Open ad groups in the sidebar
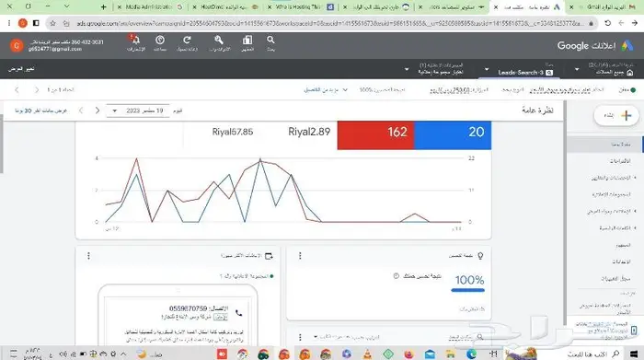This screenshot has height=360, width=644. 612,194
